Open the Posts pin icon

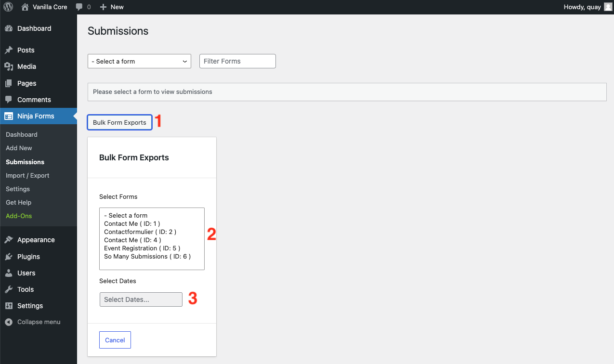pos(8,50)
